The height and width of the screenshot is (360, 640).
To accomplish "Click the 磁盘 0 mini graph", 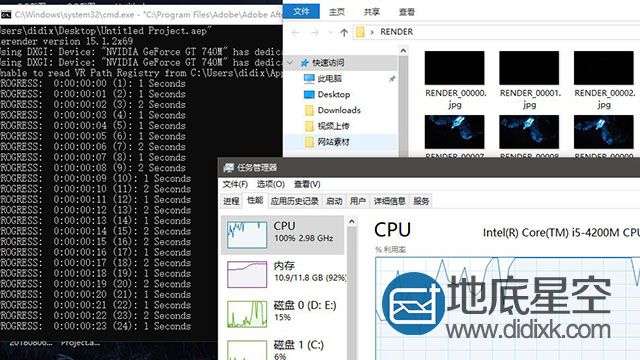I will 247,314.
